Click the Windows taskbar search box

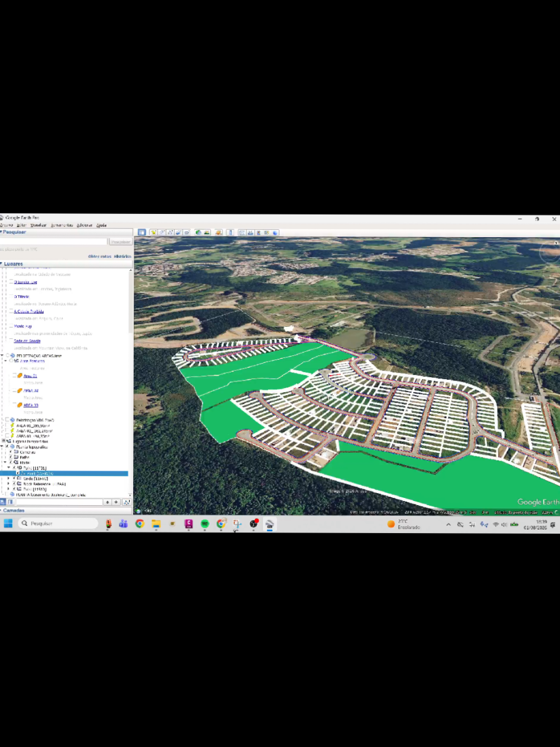(58, 524)
